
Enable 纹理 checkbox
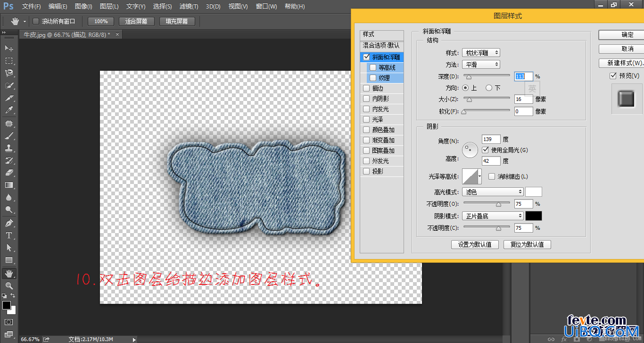[373, 78]
